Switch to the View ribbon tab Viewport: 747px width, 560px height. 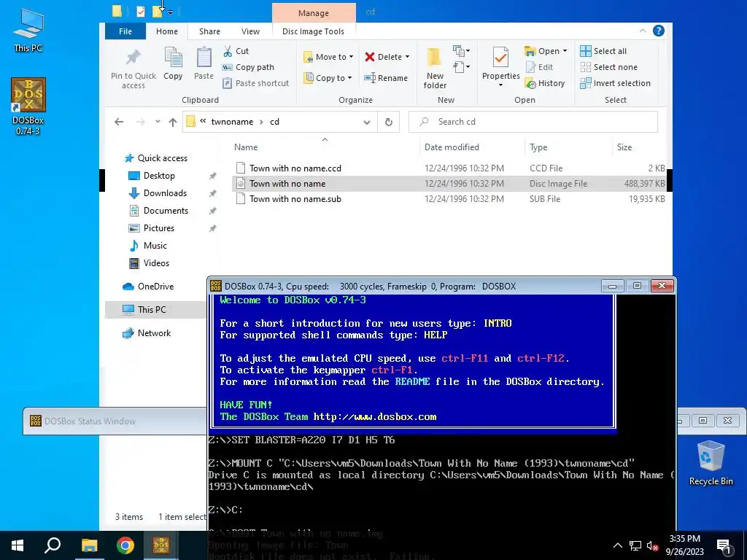click(251, 31)
